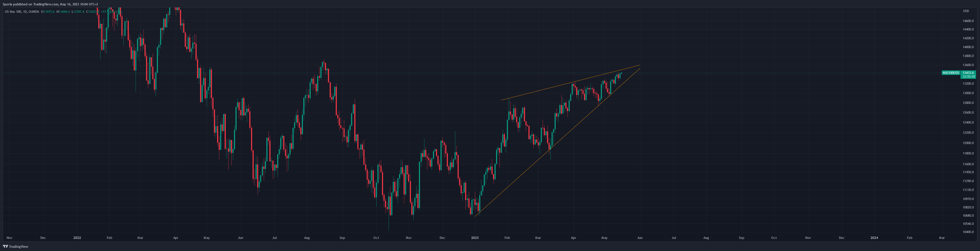Image resolution: width=980 pixels, height=251 pixels.
Task: Click the low value L13391.4 in legend
Action: (78, 12)
